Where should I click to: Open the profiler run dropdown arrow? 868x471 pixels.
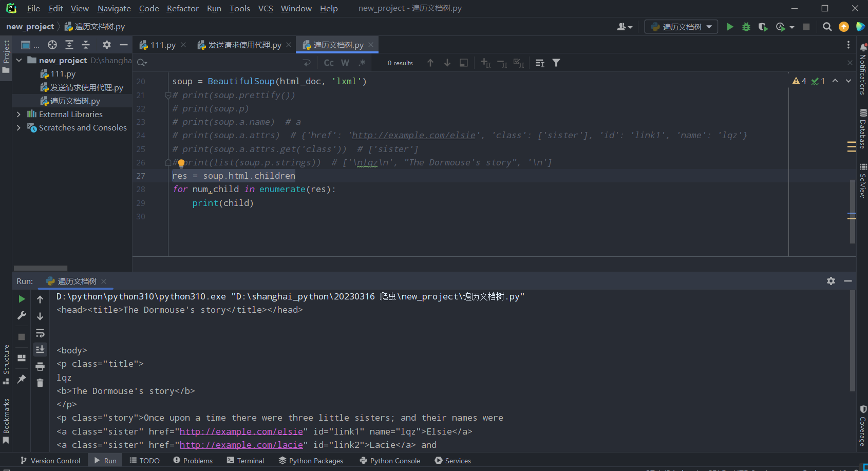click(x=792, y=27)
